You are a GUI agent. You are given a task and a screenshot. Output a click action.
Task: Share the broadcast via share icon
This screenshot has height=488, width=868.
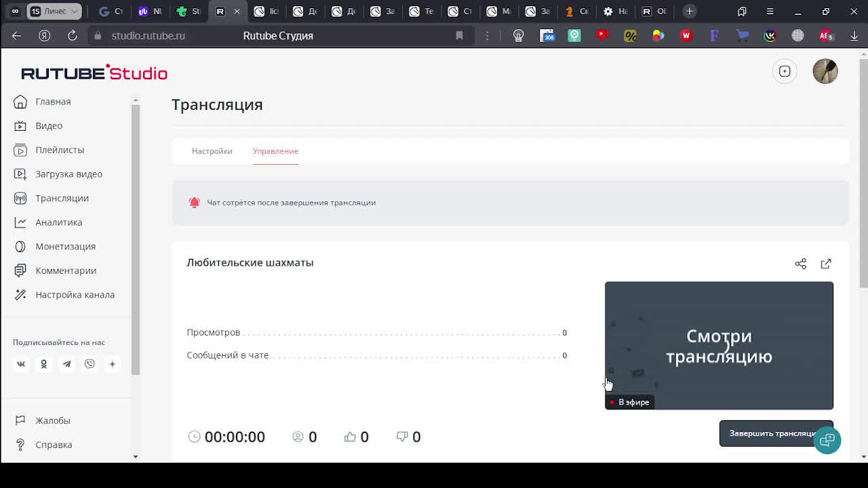(801, 264)
